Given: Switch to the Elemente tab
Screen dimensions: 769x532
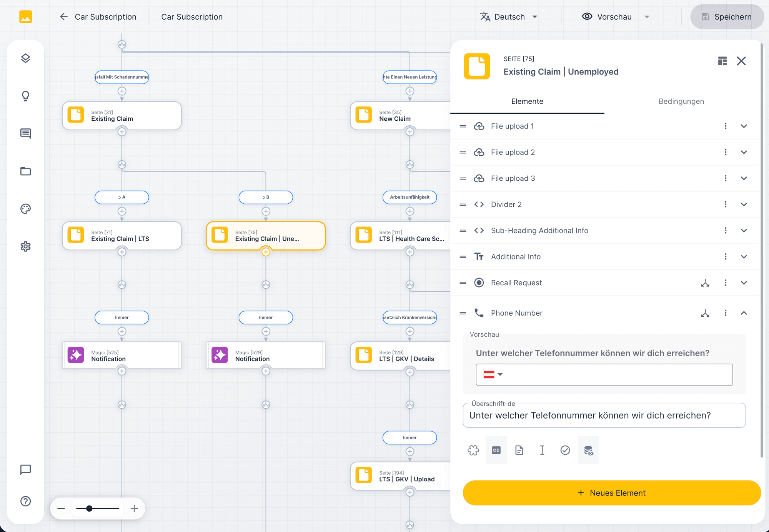Looking at the screenshot, I should [527, 101].
